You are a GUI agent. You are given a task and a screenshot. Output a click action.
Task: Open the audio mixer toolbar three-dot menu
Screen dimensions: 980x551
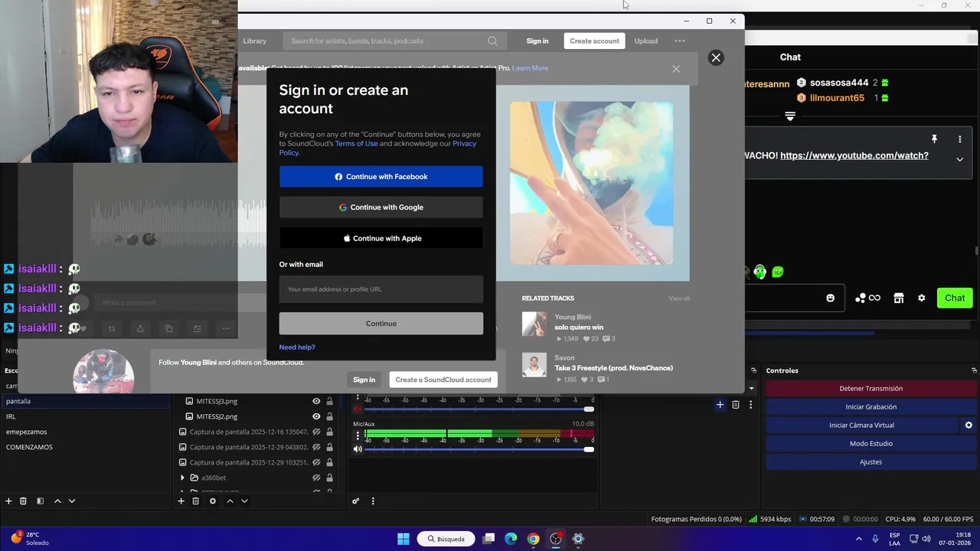tap(373, 501)
